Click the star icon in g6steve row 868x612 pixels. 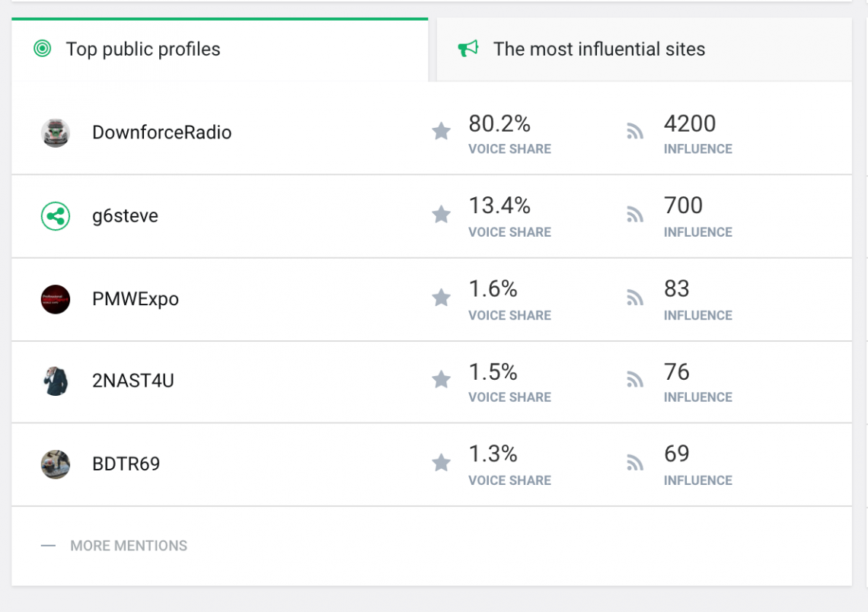(442, 215)
